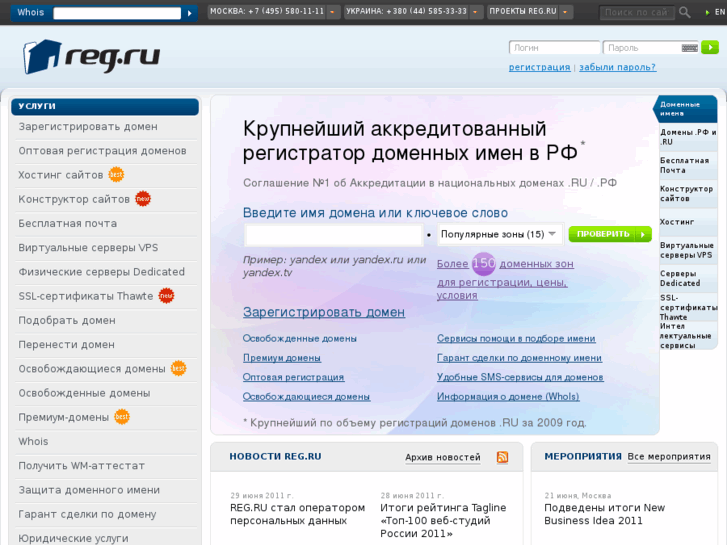
Task: Select the Хостинг side tab
Action: coord(688,222)
